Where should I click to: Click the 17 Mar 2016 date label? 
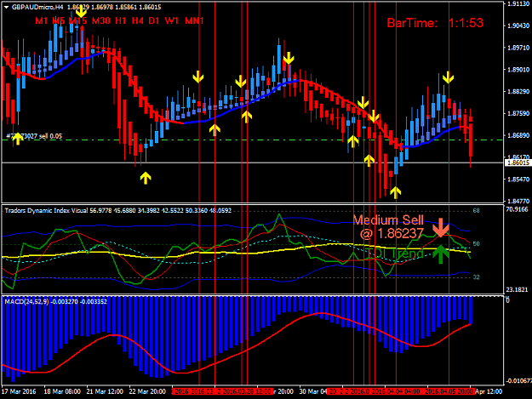click(19, 391)
